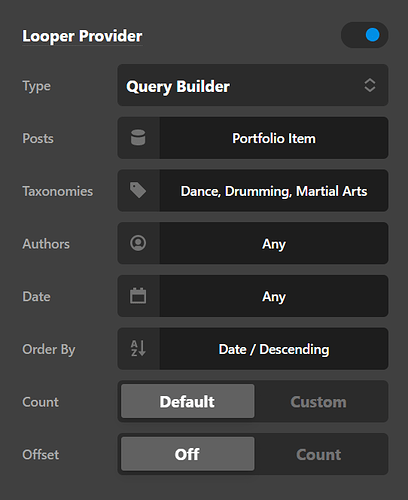Open the Date Any selector
This screenshot has width=408, height=500.
pos(274,296)
